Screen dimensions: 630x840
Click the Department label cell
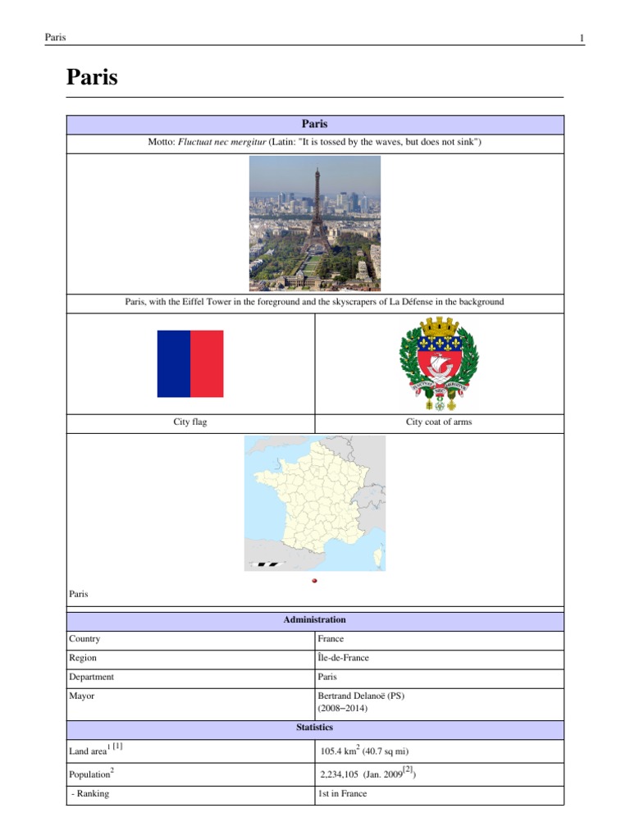(x=190, y=677)
